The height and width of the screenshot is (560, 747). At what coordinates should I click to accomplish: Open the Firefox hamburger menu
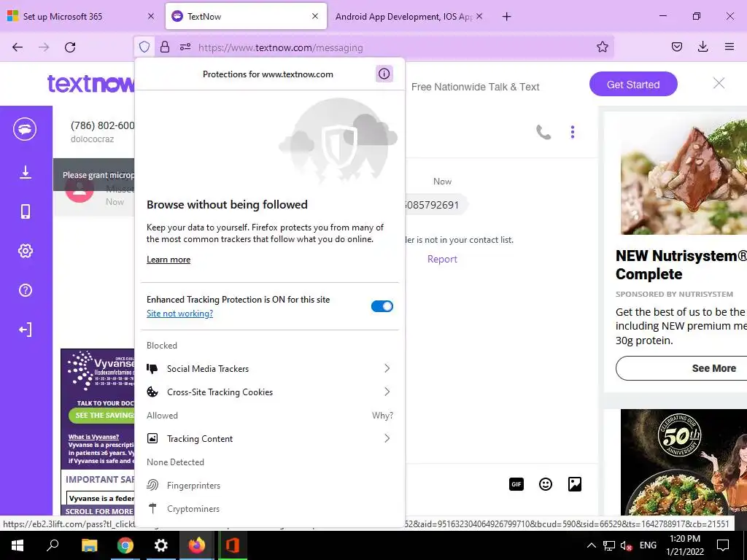coord(729,47)
